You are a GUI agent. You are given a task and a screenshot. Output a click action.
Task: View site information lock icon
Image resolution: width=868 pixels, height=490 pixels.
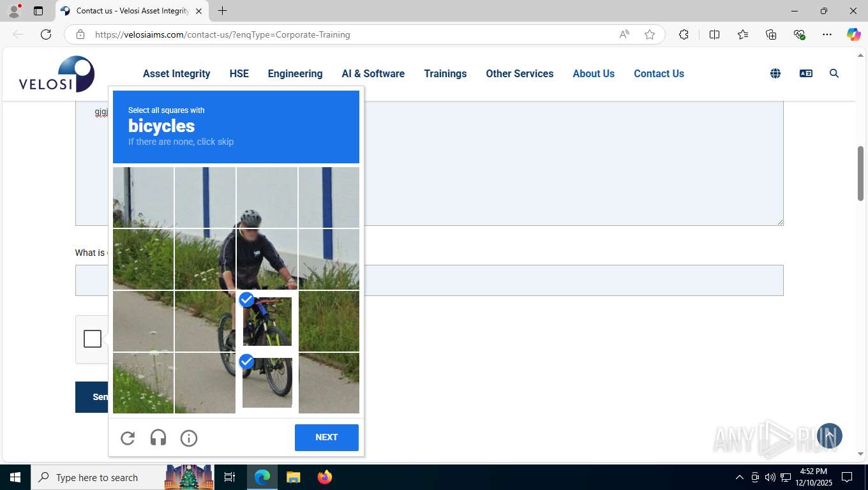pyautogui.click(x=80, y=34)
